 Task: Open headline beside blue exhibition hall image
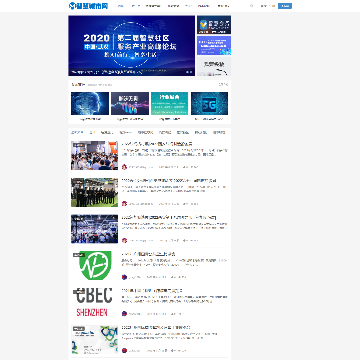(x=169, y=217)
